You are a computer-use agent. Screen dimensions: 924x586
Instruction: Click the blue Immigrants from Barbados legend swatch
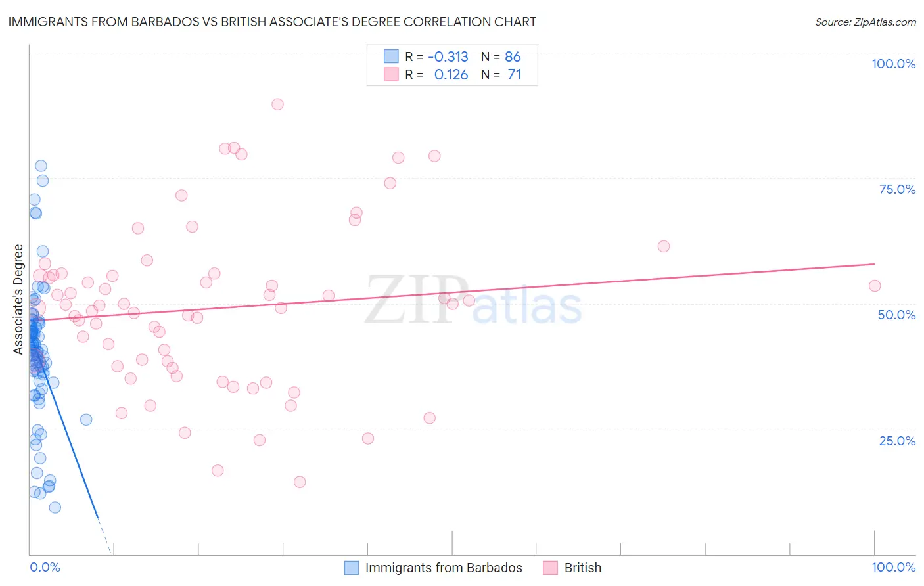coord(352,568)
